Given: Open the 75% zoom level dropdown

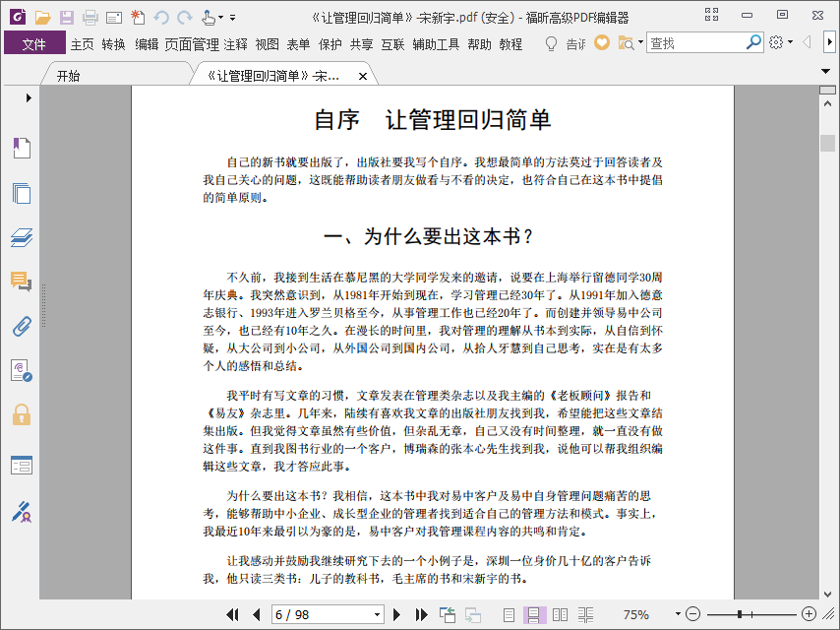Looking at the screenshot, I should [677, 614].
